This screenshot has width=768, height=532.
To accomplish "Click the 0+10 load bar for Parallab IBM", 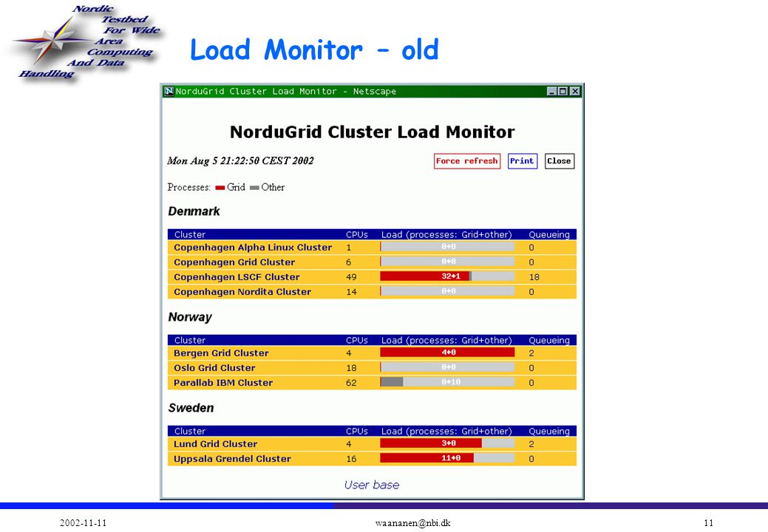I will 447,382.
